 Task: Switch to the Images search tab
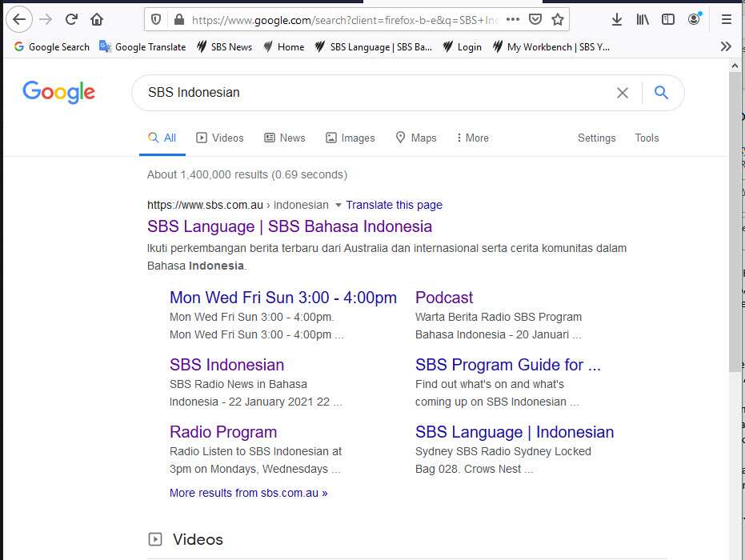(x=350, y=138)
